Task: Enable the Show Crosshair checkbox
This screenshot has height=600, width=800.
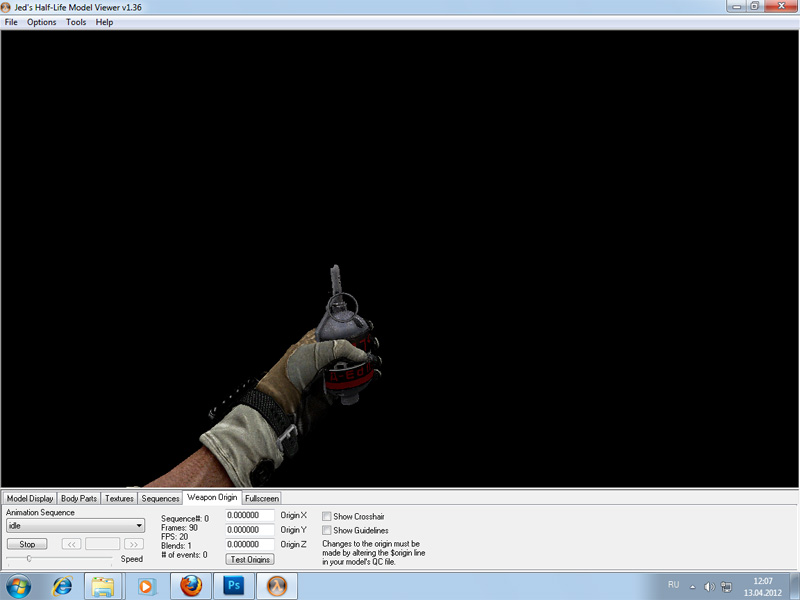Action: click(x=327, y=516)
